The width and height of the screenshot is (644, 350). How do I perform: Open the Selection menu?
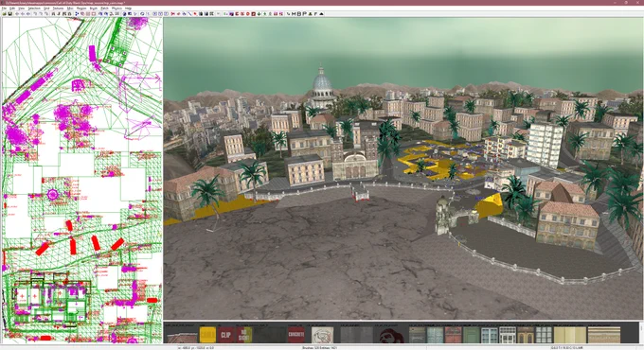(x=34, y=9)
